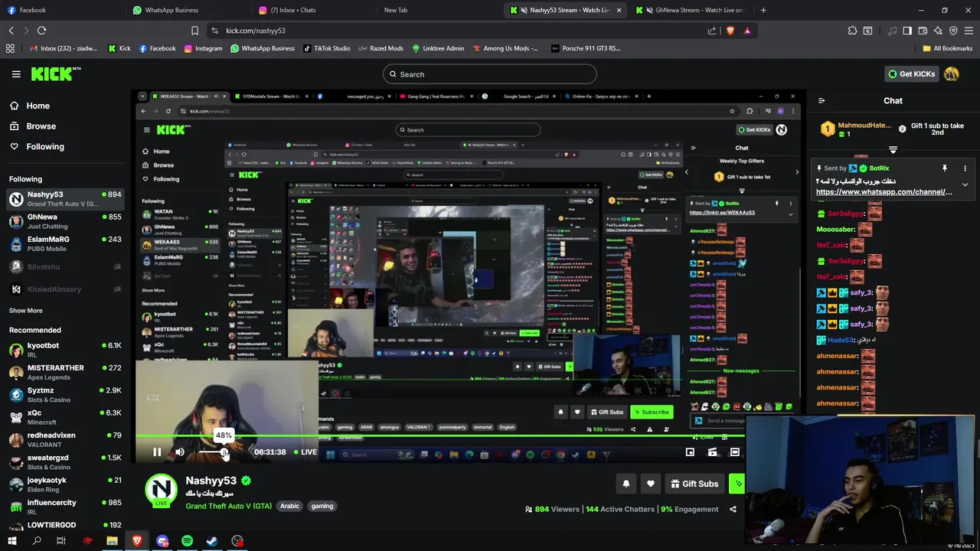This screenshot has width=980, height=551.
Task: Select the gaming tag
Action: click(322, 506)
